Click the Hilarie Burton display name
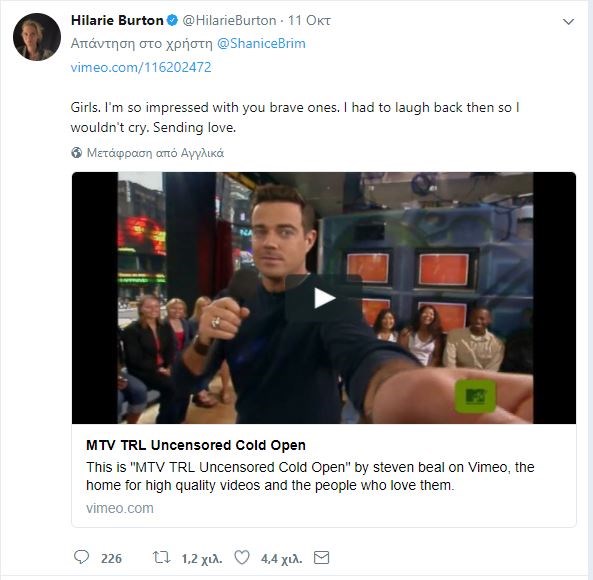This screenshot has height=580, width=593. (117, 20)
